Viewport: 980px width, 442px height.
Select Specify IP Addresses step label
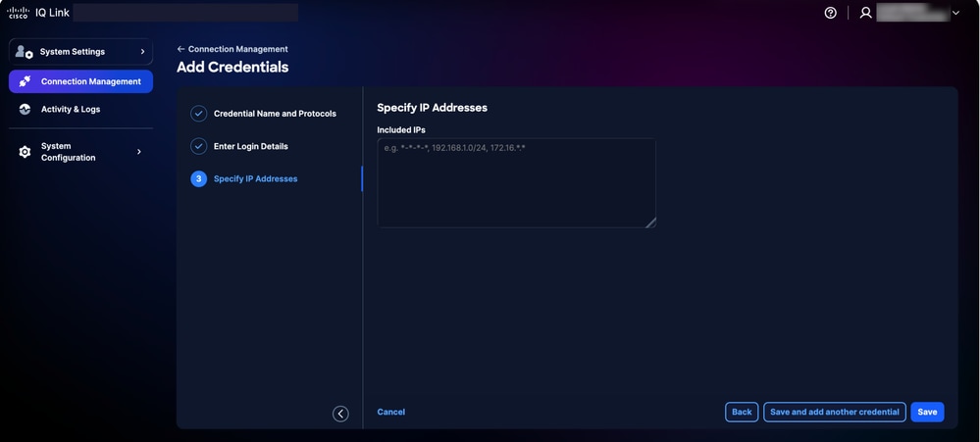click(256, 178)
